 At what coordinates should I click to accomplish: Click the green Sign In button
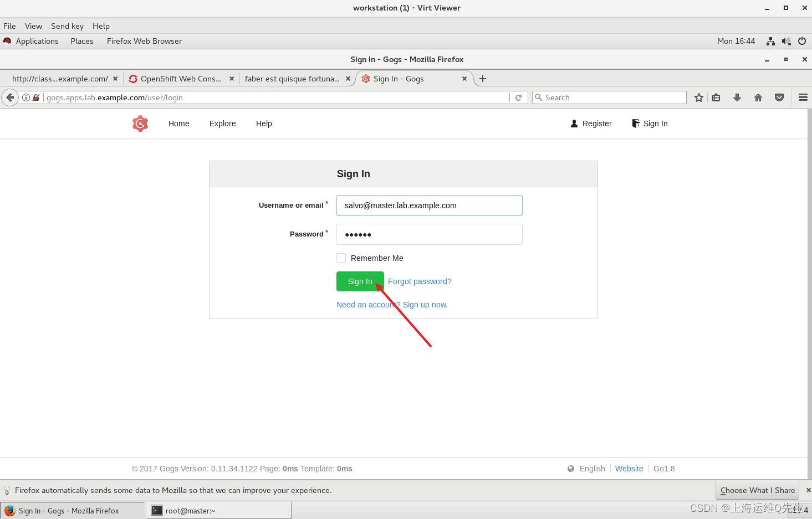[360, 281]
